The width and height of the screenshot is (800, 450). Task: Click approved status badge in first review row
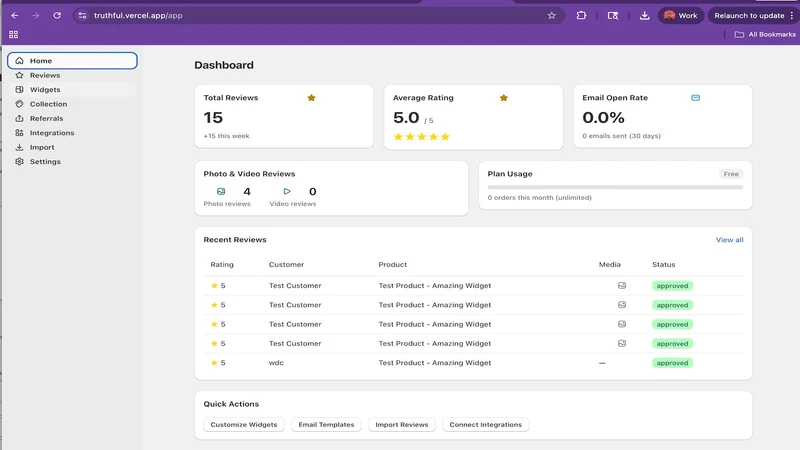[x=672, y=286]
